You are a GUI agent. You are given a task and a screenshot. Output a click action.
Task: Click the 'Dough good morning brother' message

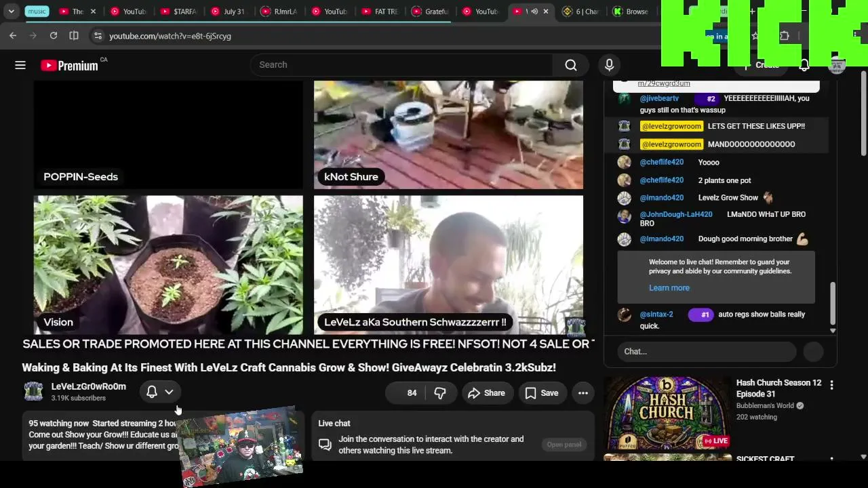pyautogui.click(x=745, y=239)
